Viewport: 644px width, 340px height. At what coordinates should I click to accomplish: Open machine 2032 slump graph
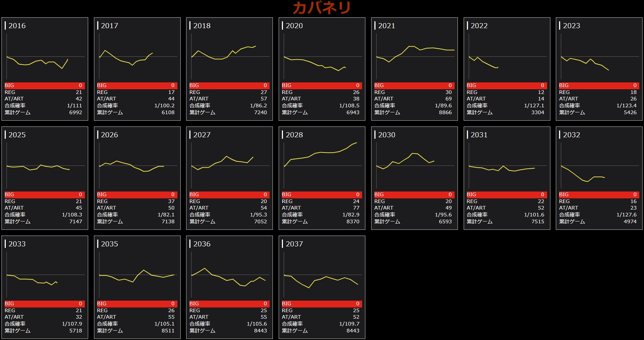(600, 165)
